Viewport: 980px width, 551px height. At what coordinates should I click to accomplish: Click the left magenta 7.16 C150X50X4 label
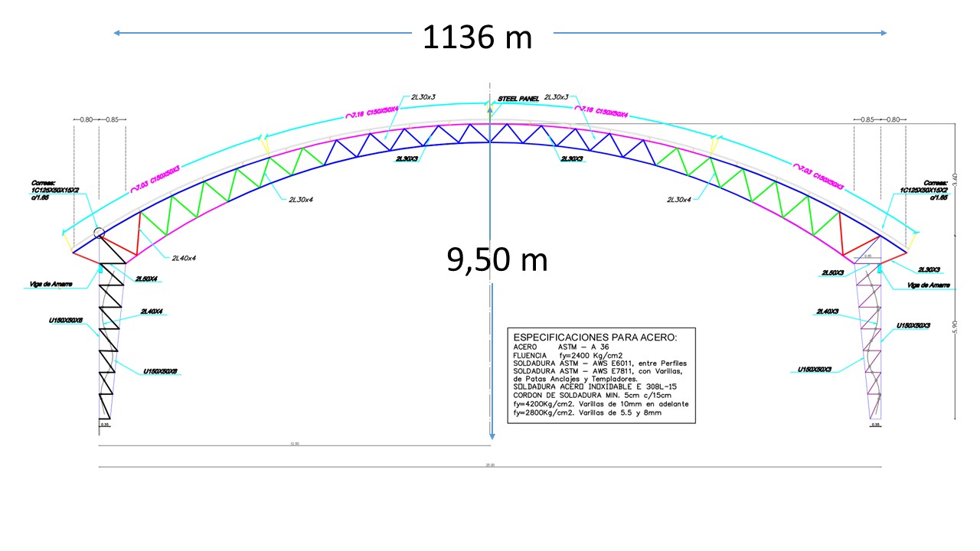click(x=373, y=112)
